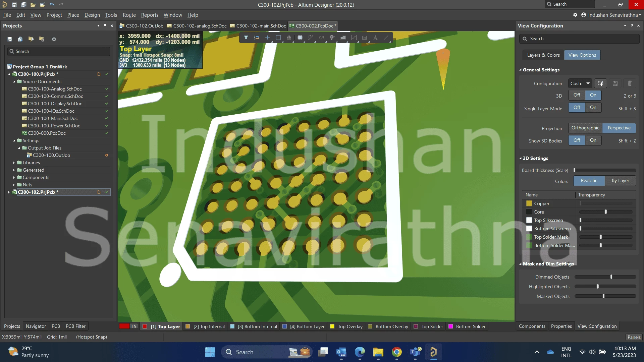The width and height of the screenshot is (644, 362).
Task: Choose the dashed rectangle selection tool
Action: [x=278, y=38]
